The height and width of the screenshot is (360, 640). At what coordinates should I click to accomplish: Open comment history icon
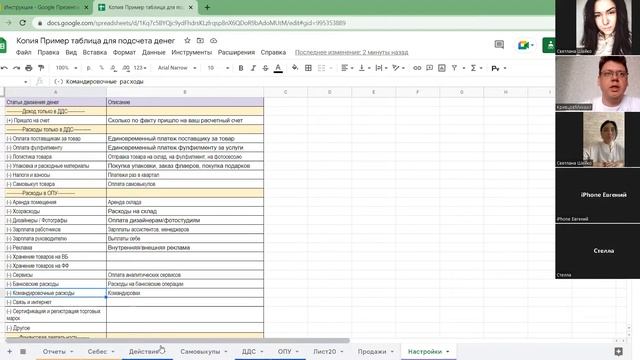(499, 44)
